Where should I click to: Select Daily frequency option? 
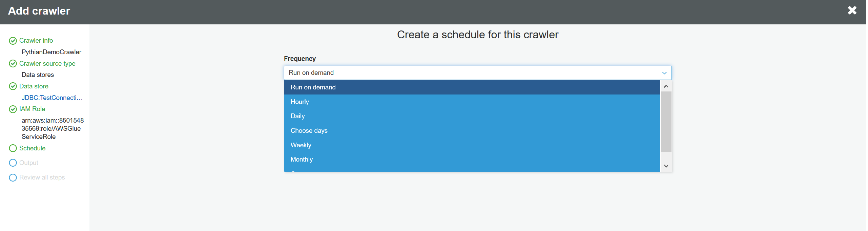click(x=298, y=116)
